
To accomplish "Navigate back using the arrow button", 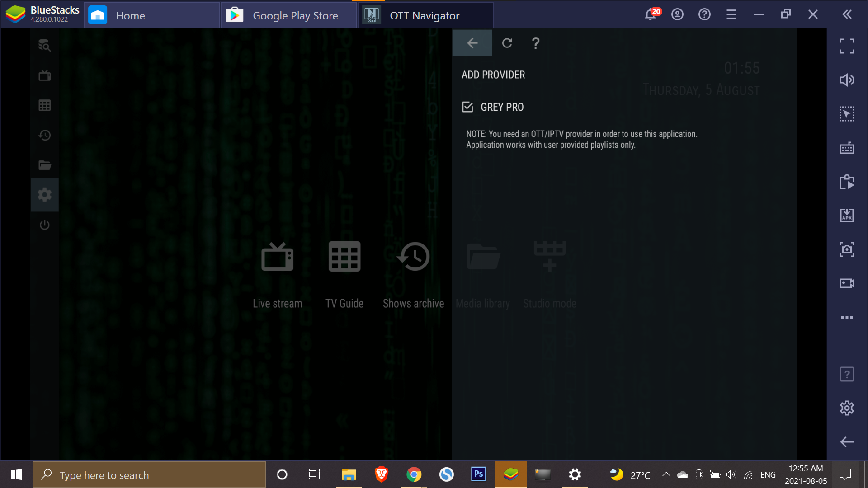I will [472, 42].
